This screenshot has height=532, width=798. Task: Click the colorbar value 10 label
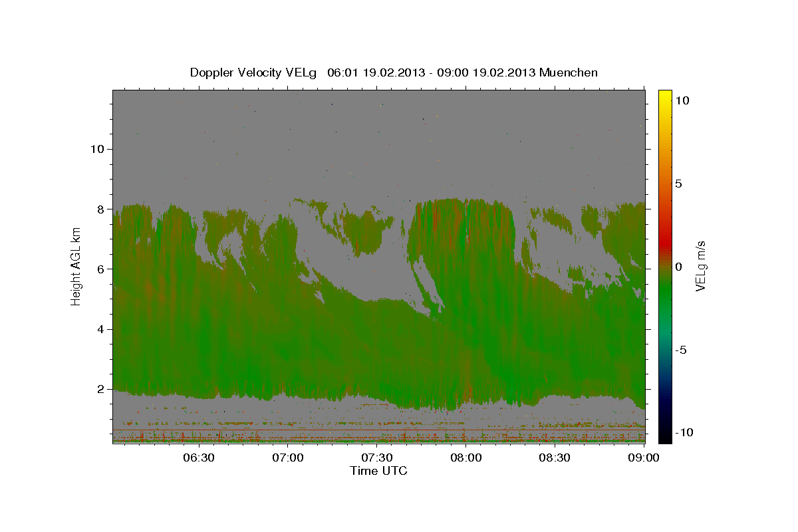[682, 100]
